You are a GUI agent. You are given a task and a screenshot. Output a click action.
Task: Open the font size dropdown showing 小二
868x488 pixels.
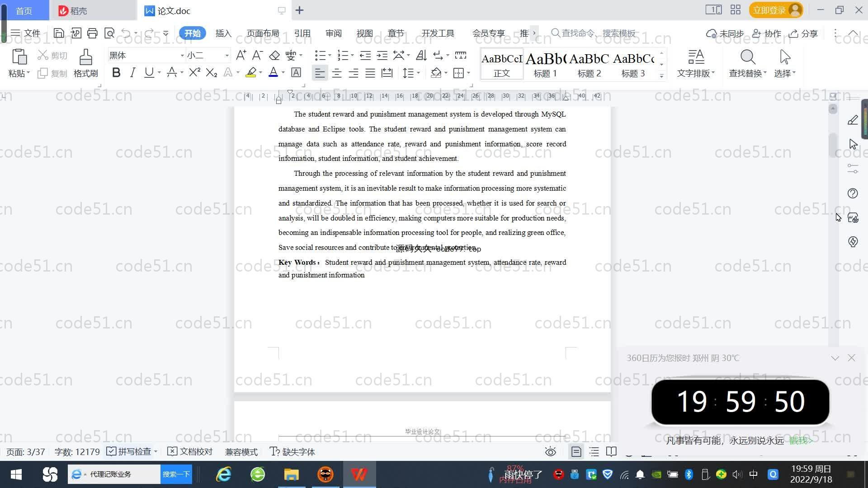226,56
